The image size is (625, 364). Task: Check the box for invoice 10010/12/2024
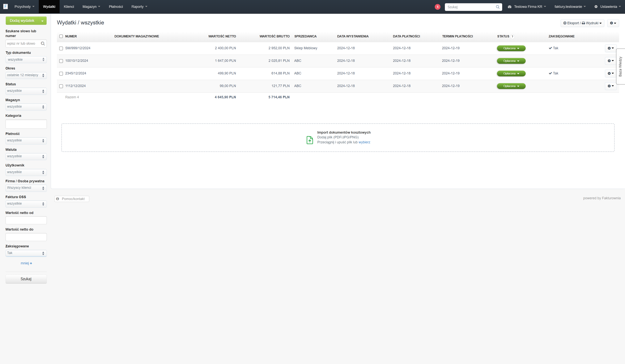[61, 61]
